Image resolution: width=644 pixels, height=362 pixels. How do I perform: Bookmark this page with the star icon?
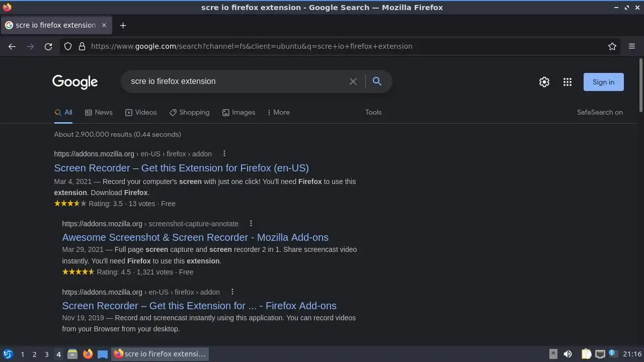click(612, 46)
